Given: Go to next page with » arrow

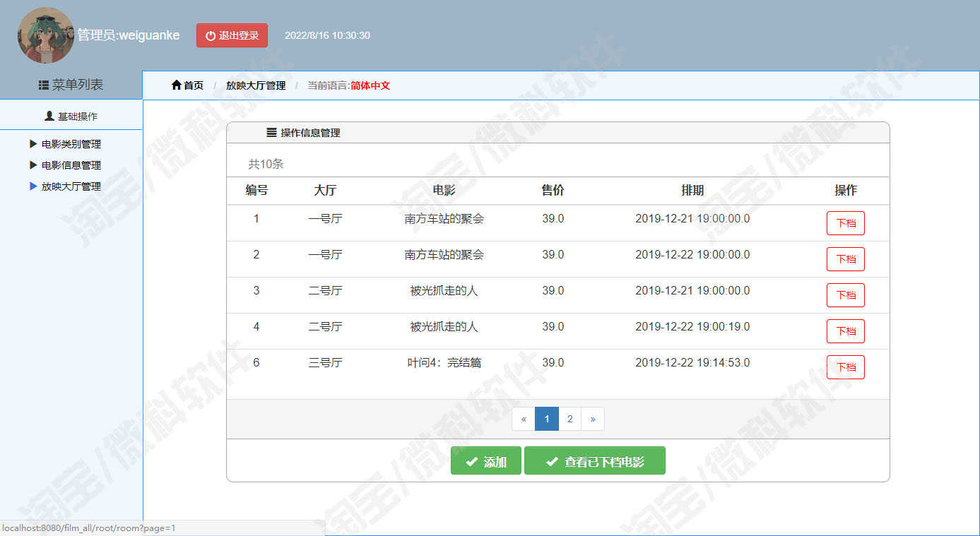Looking at the screenshot, I should point(593,419).
